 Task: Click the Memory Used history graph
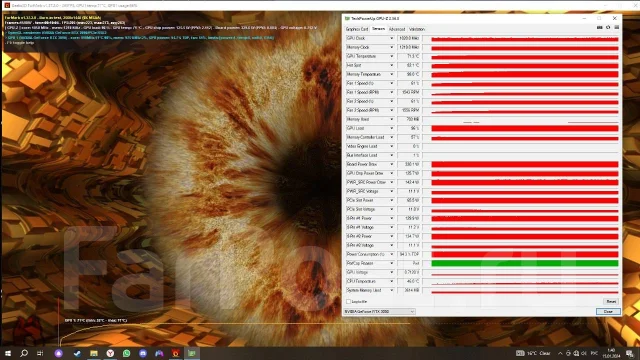[521, 119]
